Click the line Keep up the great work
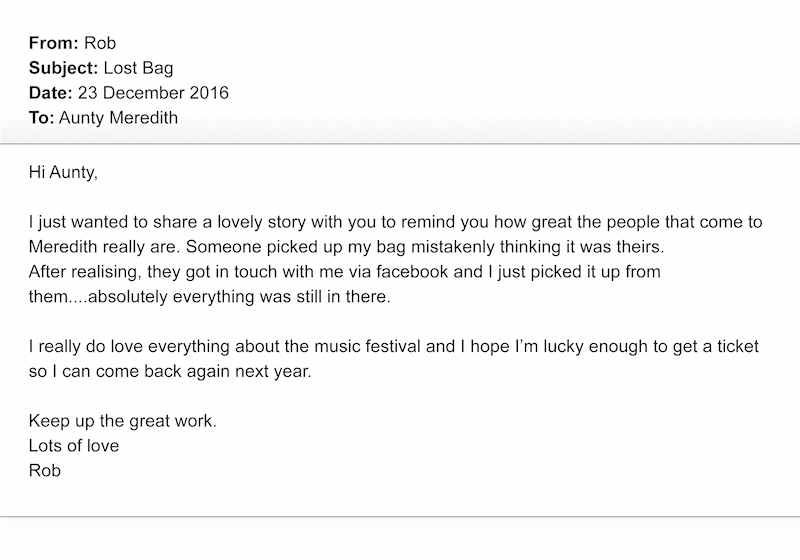 [x=122, y=421]
